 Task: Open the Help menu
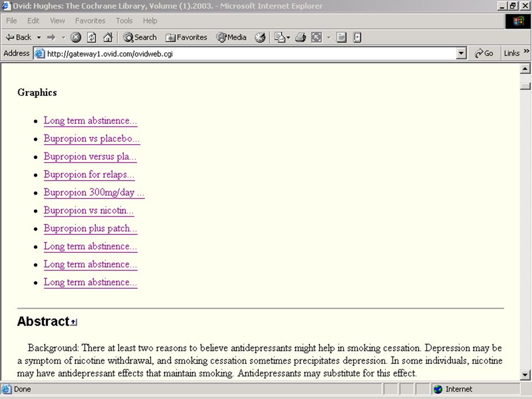(x=150, y=21)
